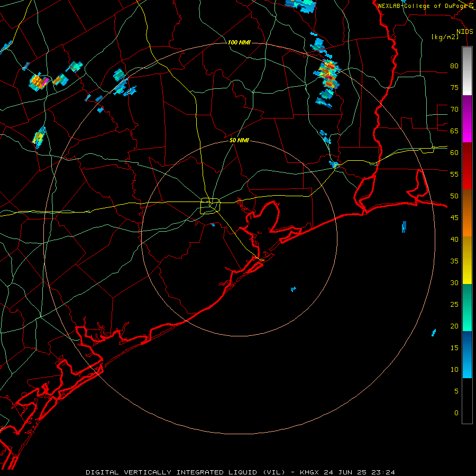Pick the gray-white segment of the color bar
Image resolution: width=476 pixels, height=476 pixels.
coord(467,71)
